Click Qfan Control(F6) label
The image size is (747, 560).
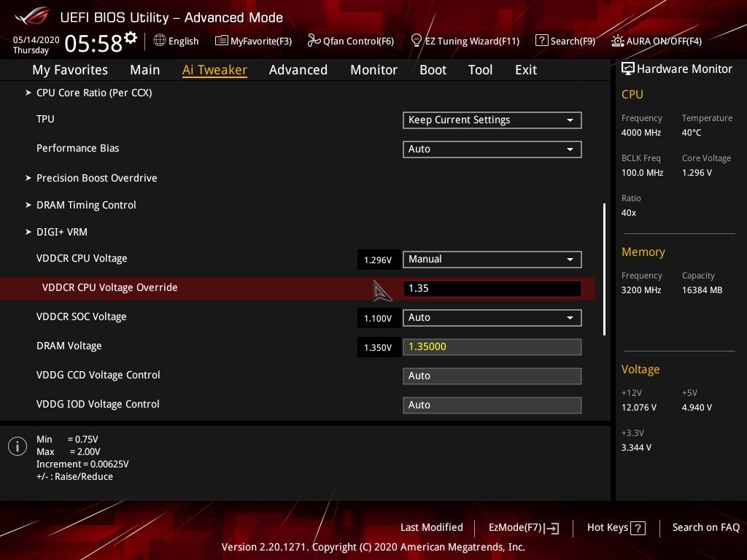[x=358, y=42]
